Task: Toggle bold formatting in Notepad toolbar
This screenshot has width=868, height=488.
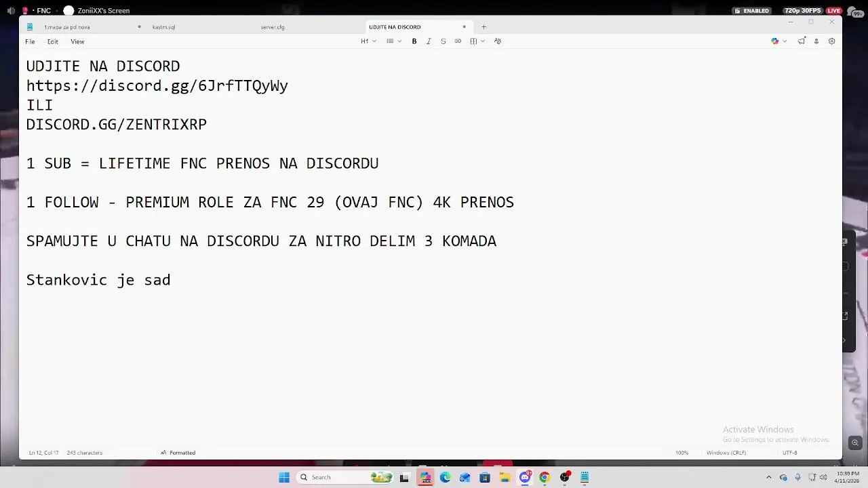Action: 414,41
